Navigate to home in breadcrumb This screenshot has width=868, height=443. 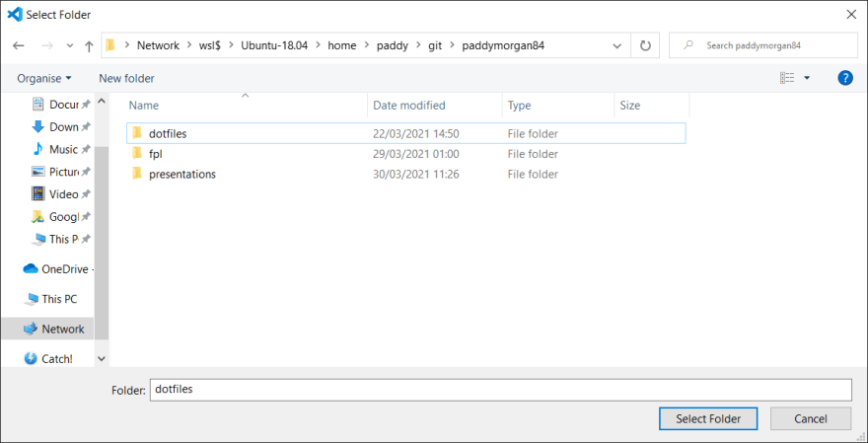click(x=342, y=46)
